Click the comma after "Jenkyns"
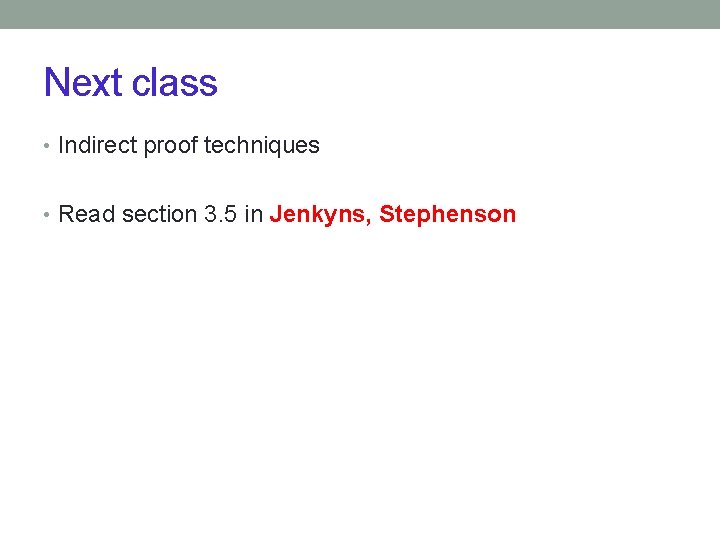 [370, 220]
